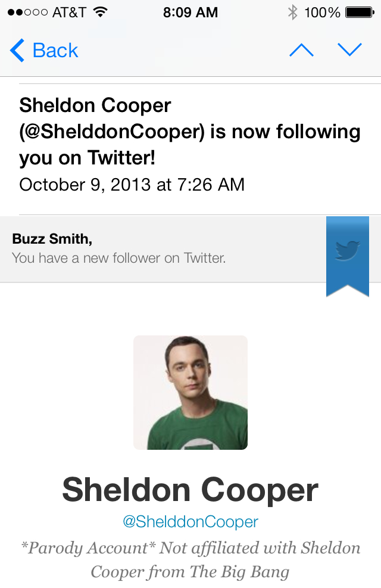Viewport: 381px width, 588px height.
Task: Open the next email with the down chevron
Action: pos(349,51)
